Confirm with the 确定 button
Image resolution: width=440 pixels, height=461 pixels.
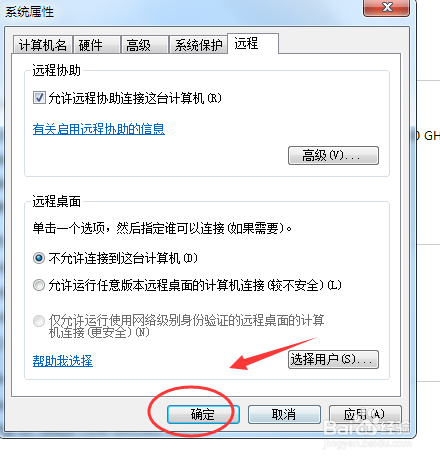(203, 414)
